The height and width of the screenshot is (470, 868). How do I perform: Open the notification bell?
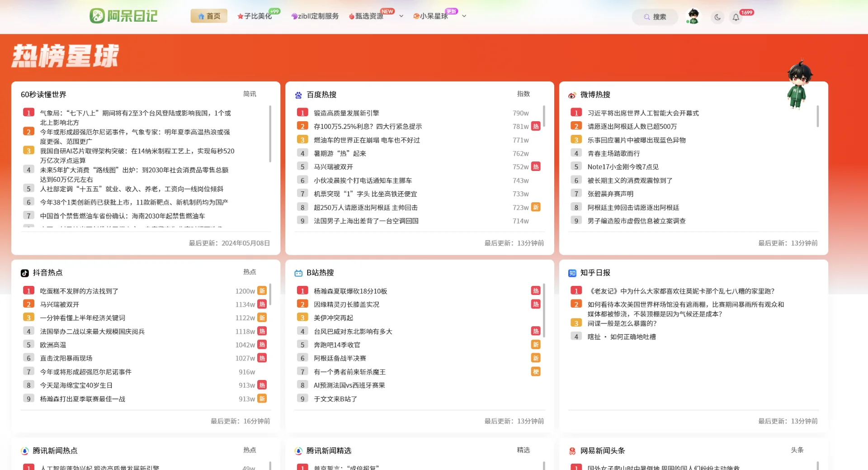(x=736, y=17)
